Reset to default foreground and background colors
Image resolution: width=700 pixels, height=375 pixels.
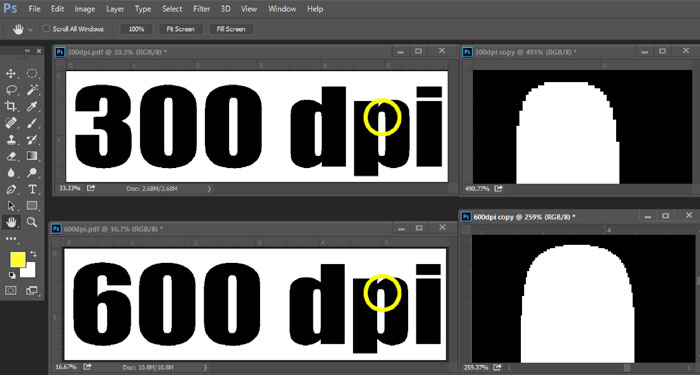coord(12,275)
